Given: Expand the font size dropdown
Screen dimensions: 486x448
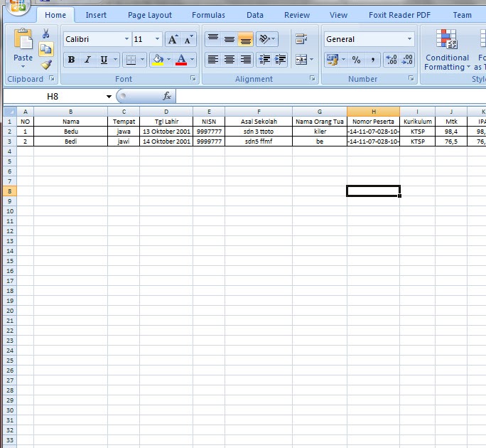Looking at the screenshot, I should click(157, 39).
